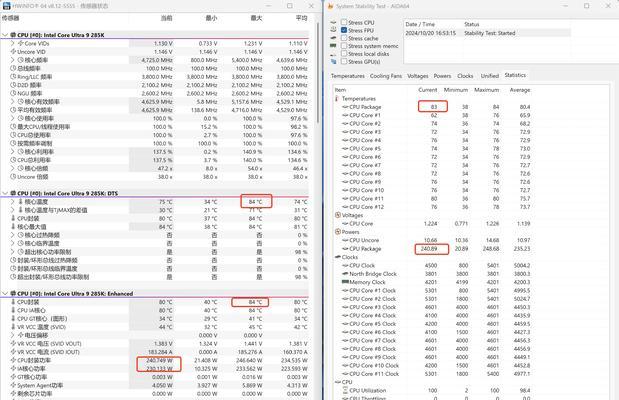Click the HWiNFO app icon in the title bar
This screenshot has width=619, height=400.
pos(6,6)
